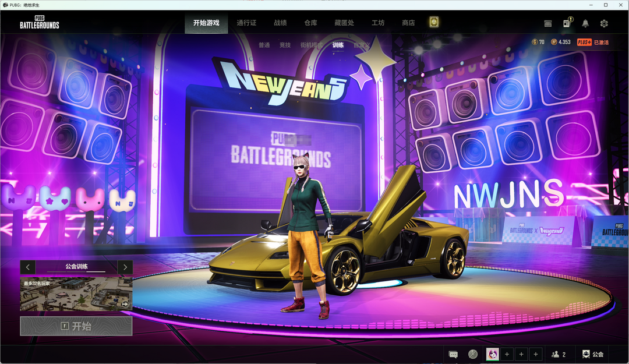
Task: Click the golden card icon beside 商店
Action: coord(434,22)
